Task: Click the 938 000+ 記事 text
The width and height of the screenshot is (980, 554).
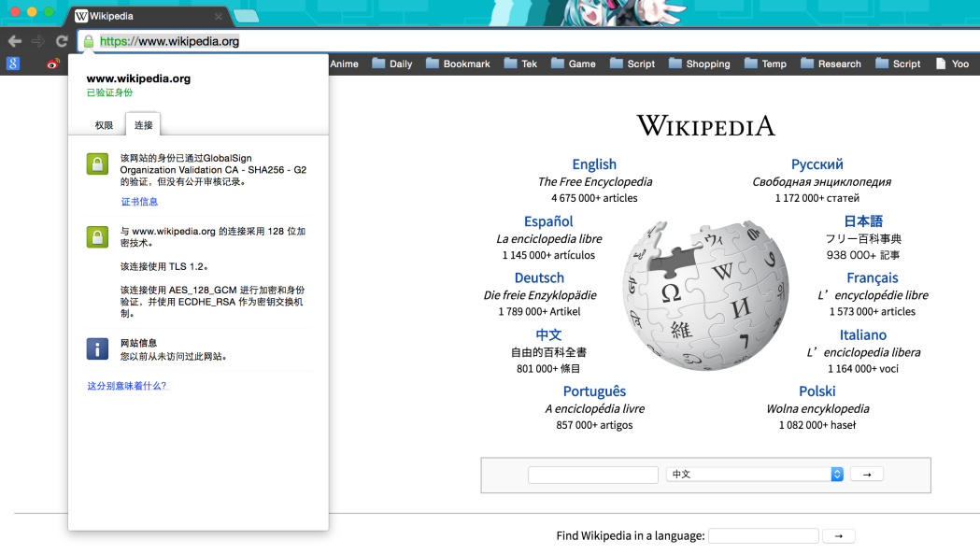Action: pyautogui.click(x=863, y=255)
